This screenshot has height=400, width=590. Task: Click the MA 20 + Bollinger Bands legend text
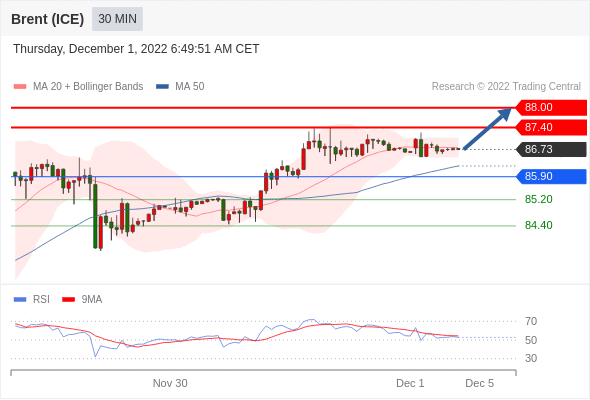[x=88, y=87]
